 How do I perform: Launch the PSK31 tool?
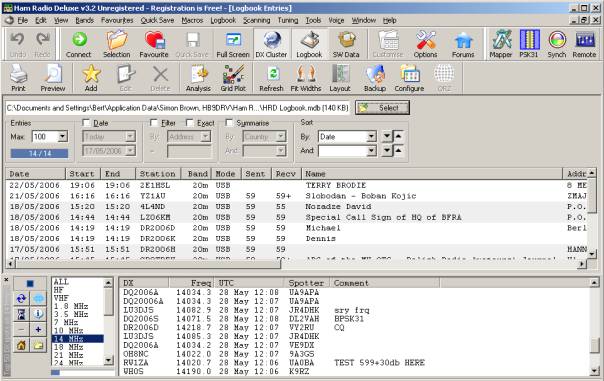(x=529, y=45)
